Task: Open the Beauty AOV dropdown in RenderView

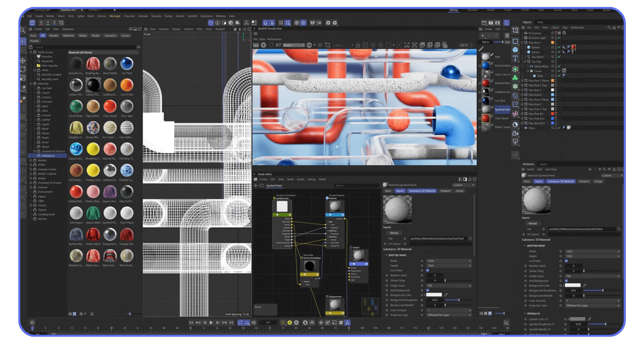Action: [x=293, y=45]
